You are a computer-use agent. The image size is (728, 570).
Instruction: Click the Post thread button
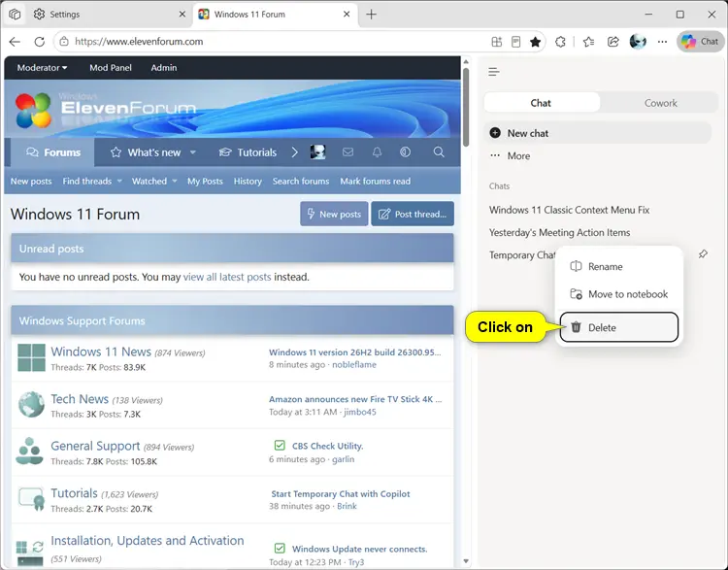tap(413, 215)
